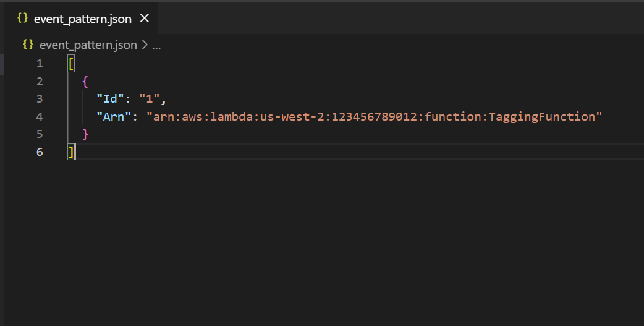Place cursor on the "Id" key
This screenshot has height=326, width=644.
coord(111,99)
